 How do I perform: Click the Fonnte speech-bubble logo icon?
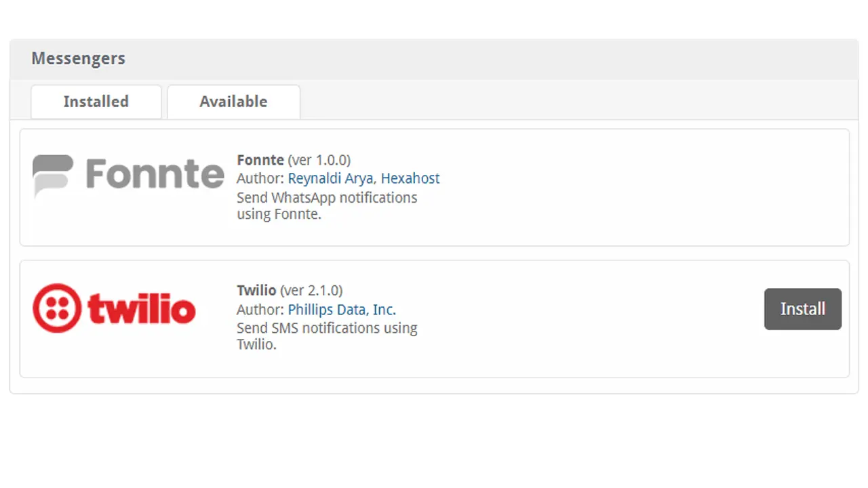(x=53, y=176)
